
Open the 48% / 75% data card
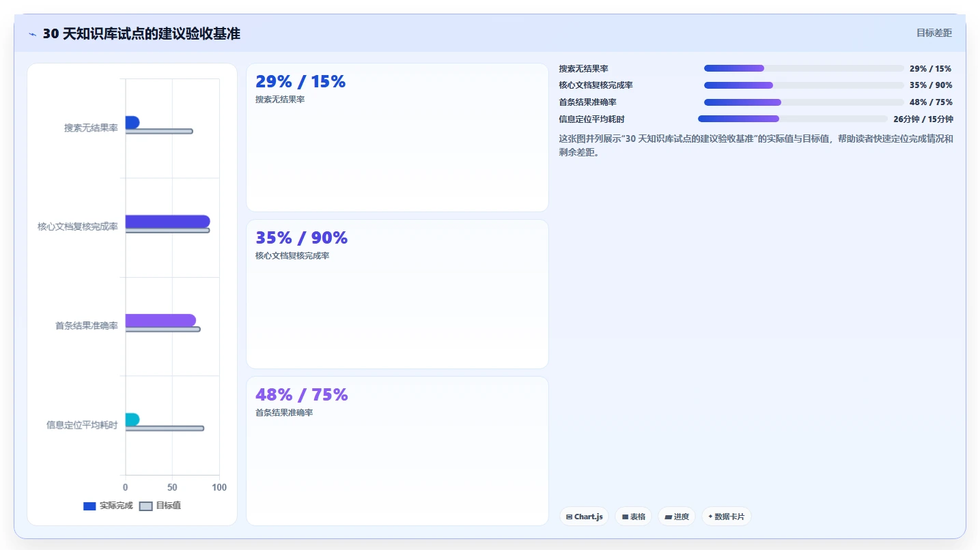click(x=397, y=451)
